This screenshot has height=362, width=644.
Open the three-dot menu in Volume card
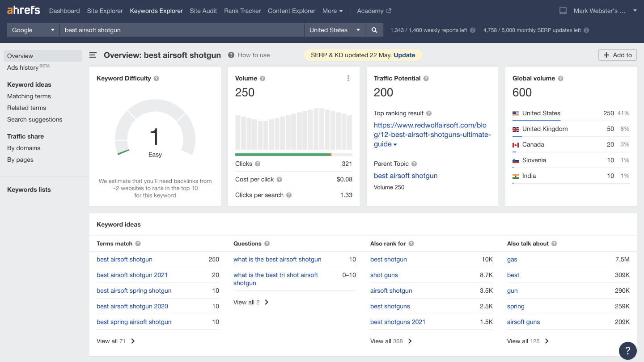coord(348,78)
